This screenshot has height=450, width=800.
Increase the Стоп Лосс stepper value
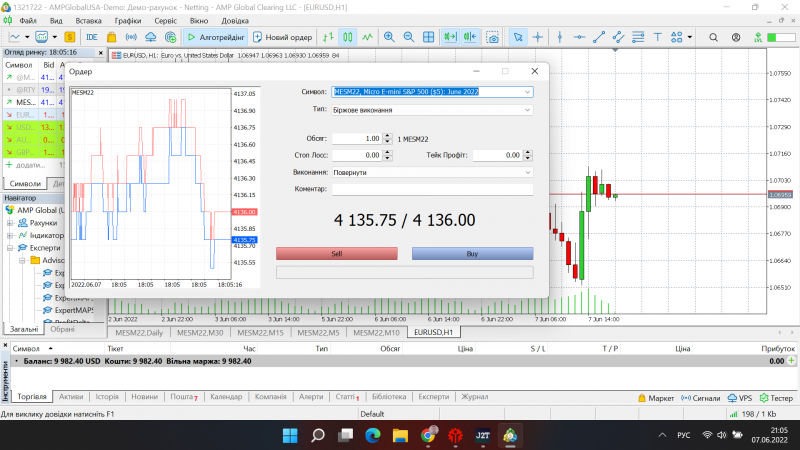[387, 152]
